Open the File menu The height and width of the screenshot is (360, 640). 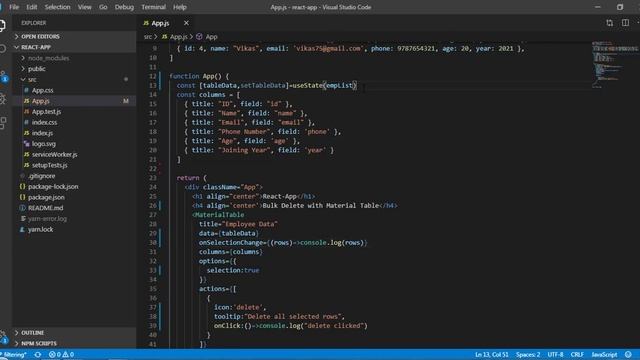pyautogui.click(x=14, y=7)
